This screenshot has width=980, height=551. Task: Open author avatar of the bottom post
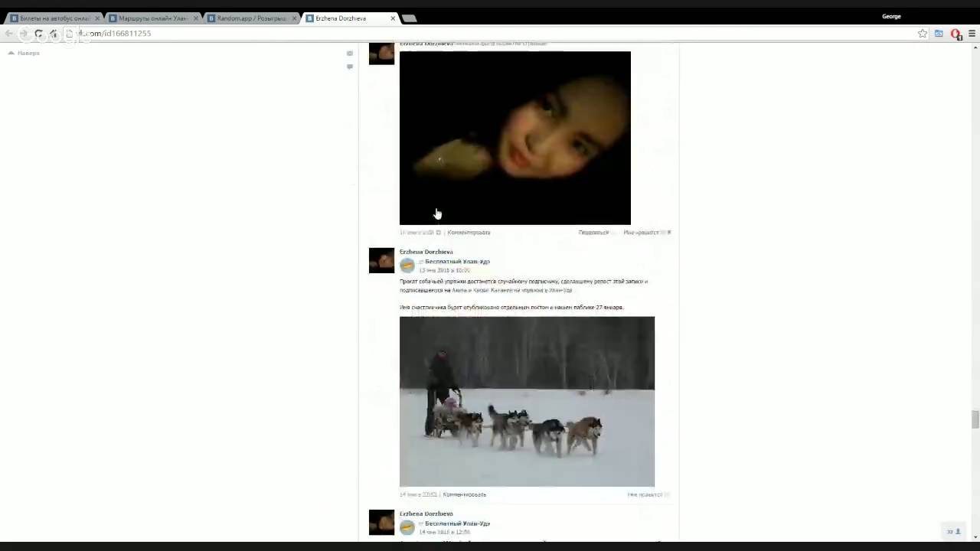click(381, 522)
